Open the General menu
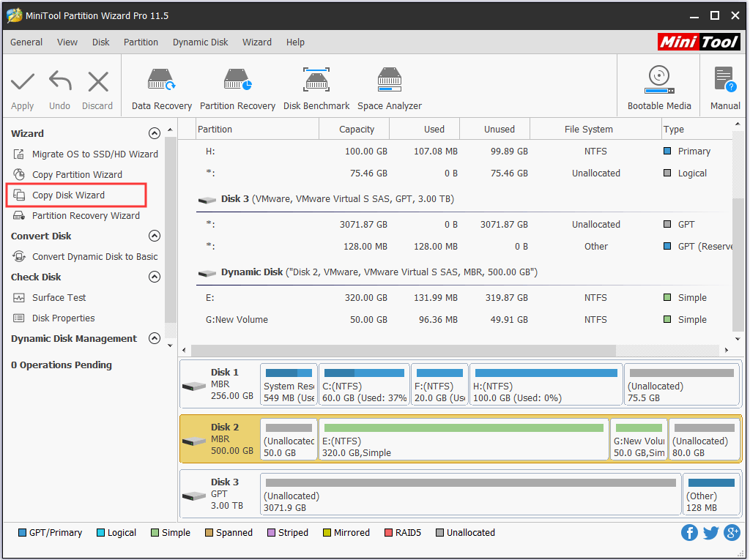The width and height of the screenshot is (750, 560). tap(26, 42)
